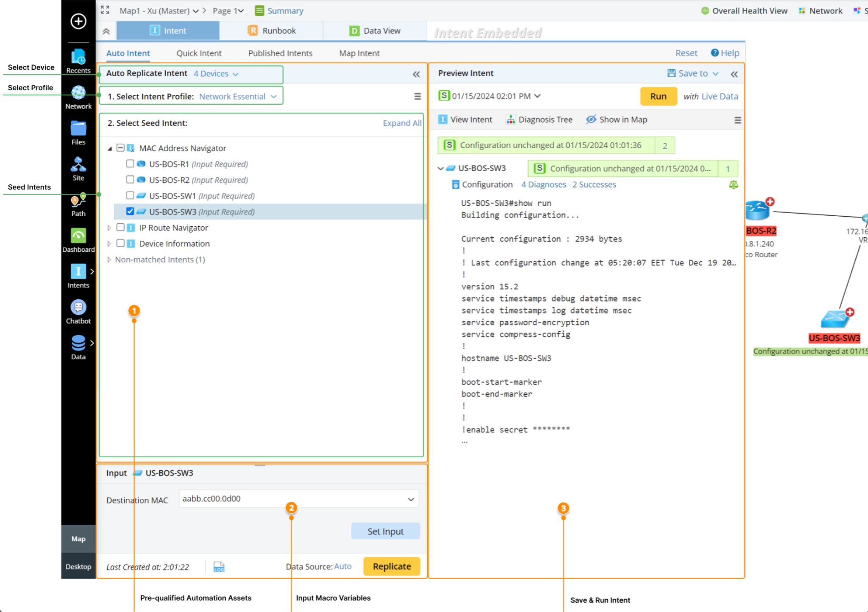The image size is (868, 612).
Task: Click the Show in Map eye icon
Action: click(x=591, y=120)
